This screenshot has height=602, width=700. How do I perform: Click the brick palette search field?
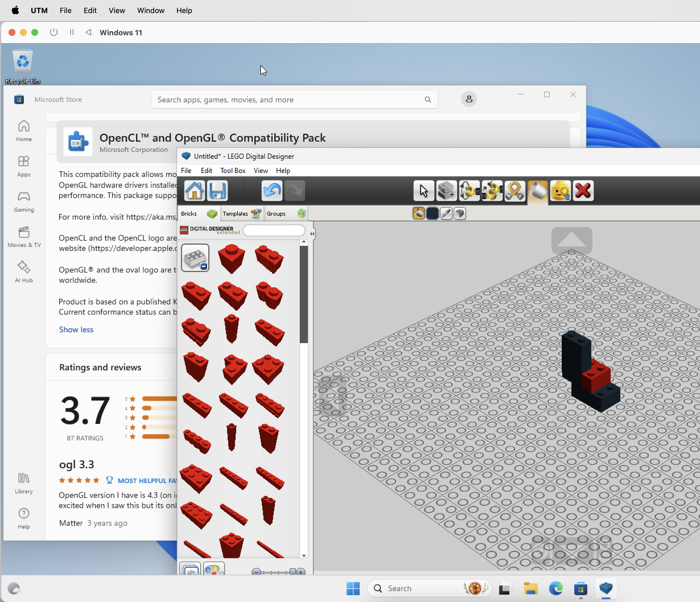coord(274,230)
